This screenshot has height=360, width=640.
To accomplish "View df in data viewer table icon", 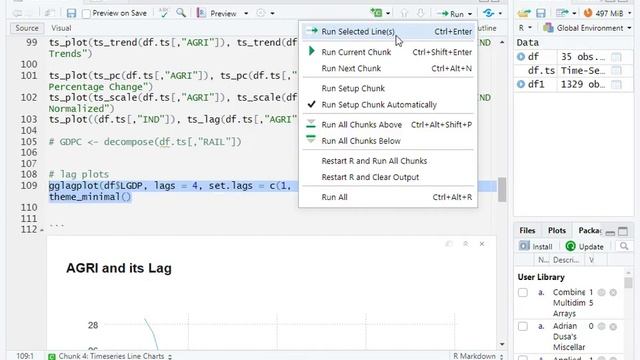I will coord(616,57).
